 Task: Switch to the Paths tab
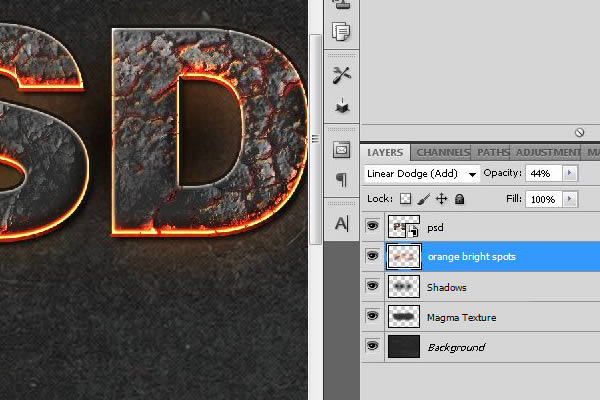tap(493, 152)
